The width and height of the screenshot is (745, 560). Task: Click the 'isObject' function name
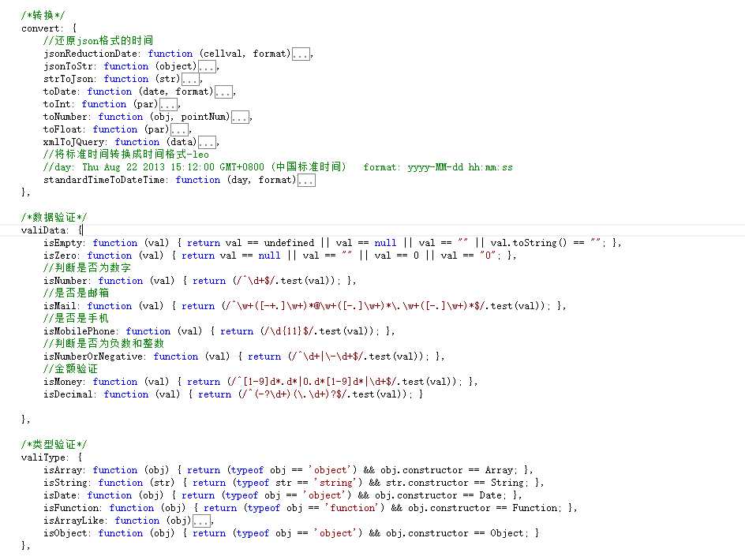65,533
